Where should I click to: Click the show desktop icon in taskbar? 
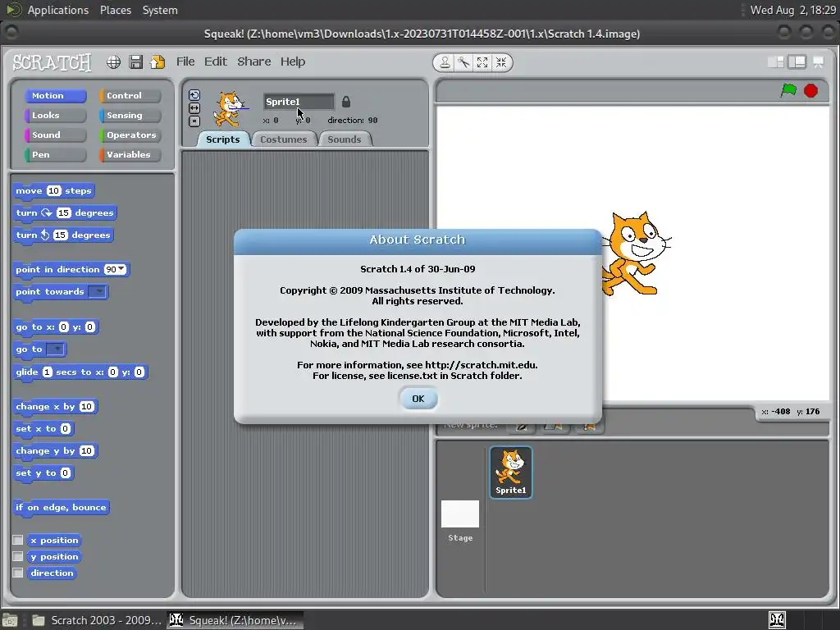click(10, 620)
